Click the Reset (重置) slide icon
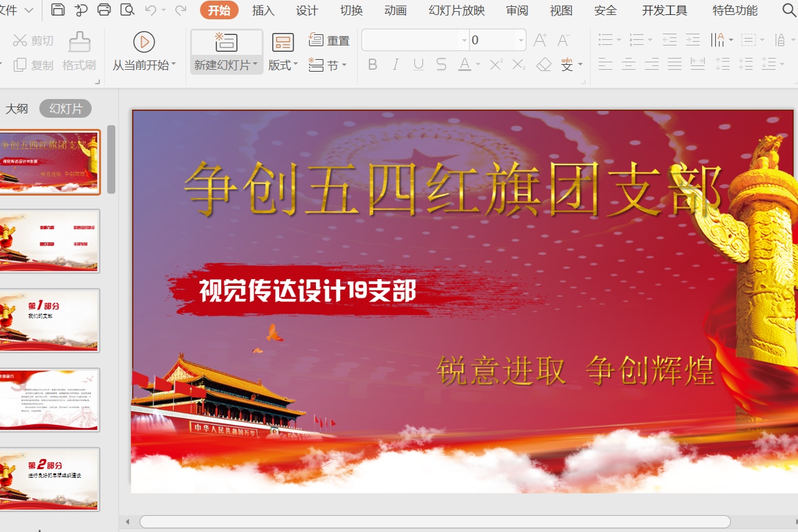This screenshot has width=798, height=532. tap(316, 40)
